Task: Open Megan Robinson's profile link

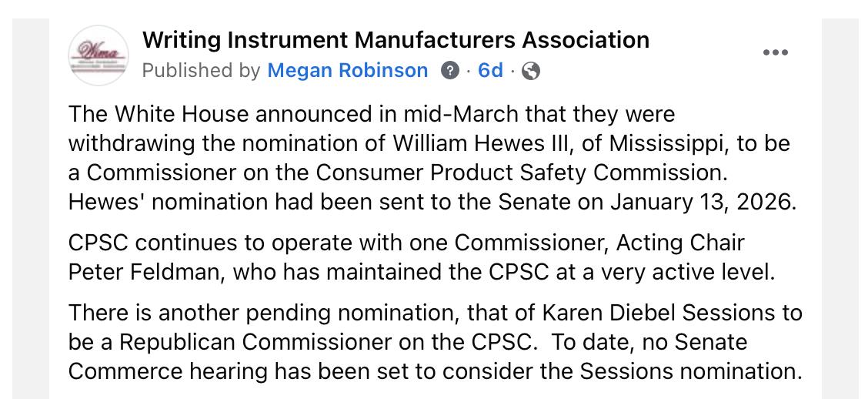Action: [348, 70]
